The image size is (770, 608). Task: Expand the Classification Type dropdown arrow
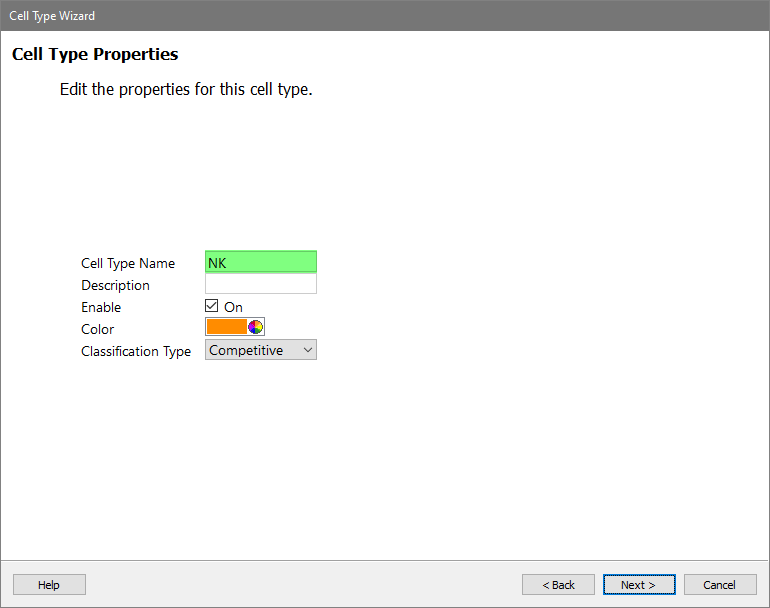click(307, 350)
